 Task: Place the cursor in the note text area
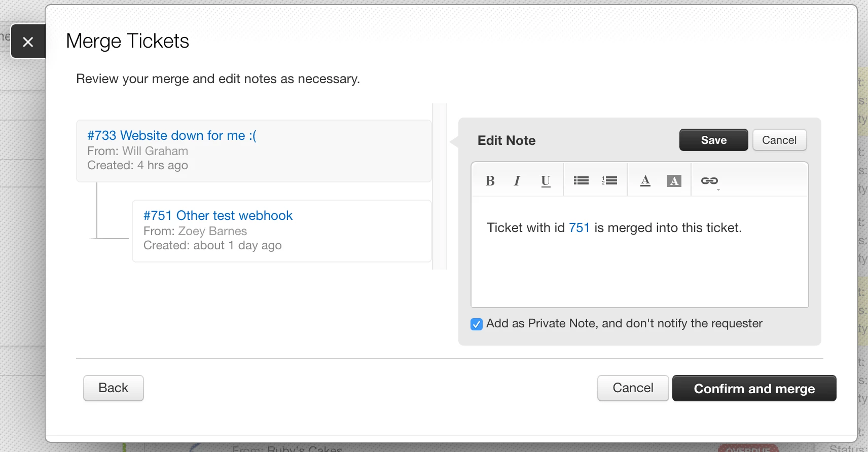pos(640,252)
